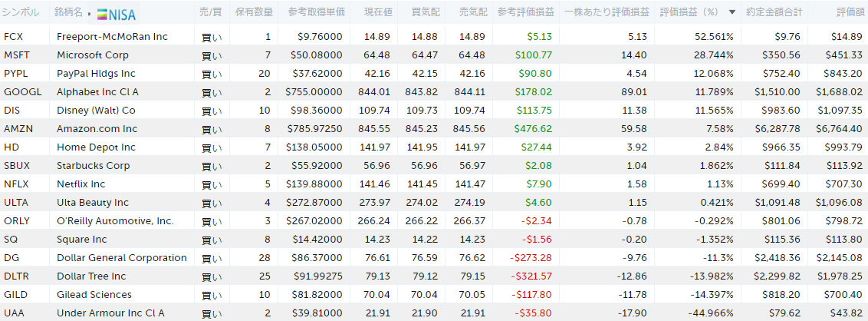Viewport: 868px width, 321px height.
Task: Click current price 845.55
Action: [x=377, y=128]
